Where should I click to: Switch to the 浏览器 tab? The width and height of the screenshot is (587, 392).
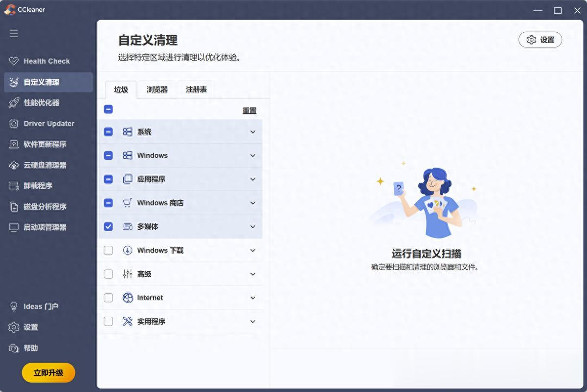click(157, 89)
